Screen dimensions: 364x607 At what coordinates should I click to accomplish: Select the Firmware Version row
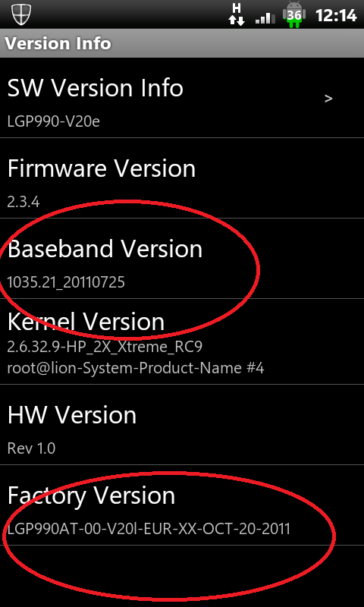(182, 178)
